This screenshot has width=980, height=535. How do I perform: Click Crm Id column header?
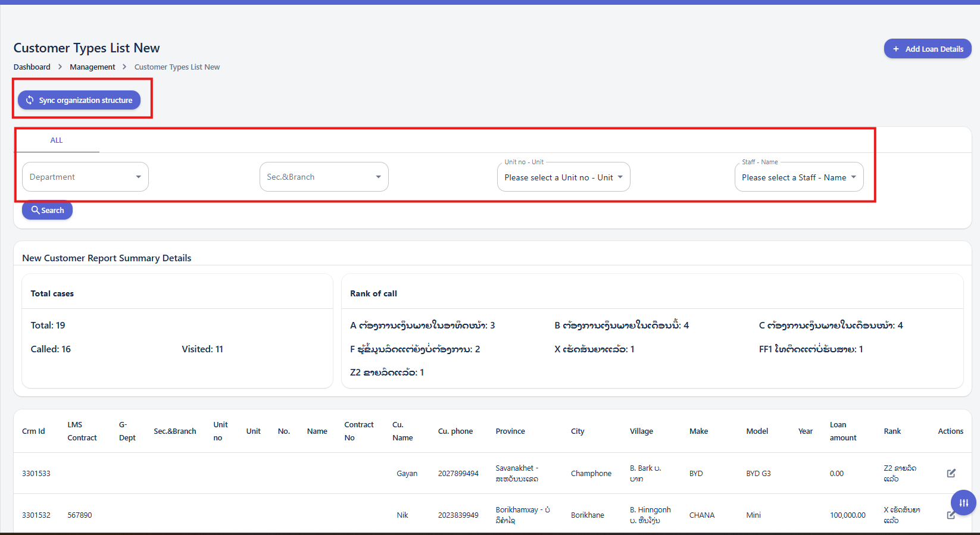click(x=33, y=431)
